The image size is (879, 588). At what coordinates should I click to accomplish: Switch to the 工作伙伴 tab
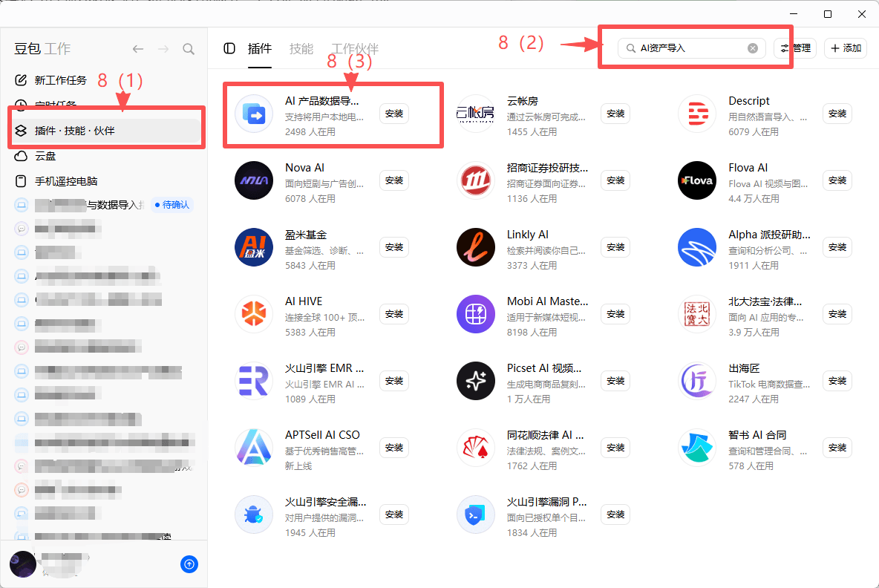(355, 49)
